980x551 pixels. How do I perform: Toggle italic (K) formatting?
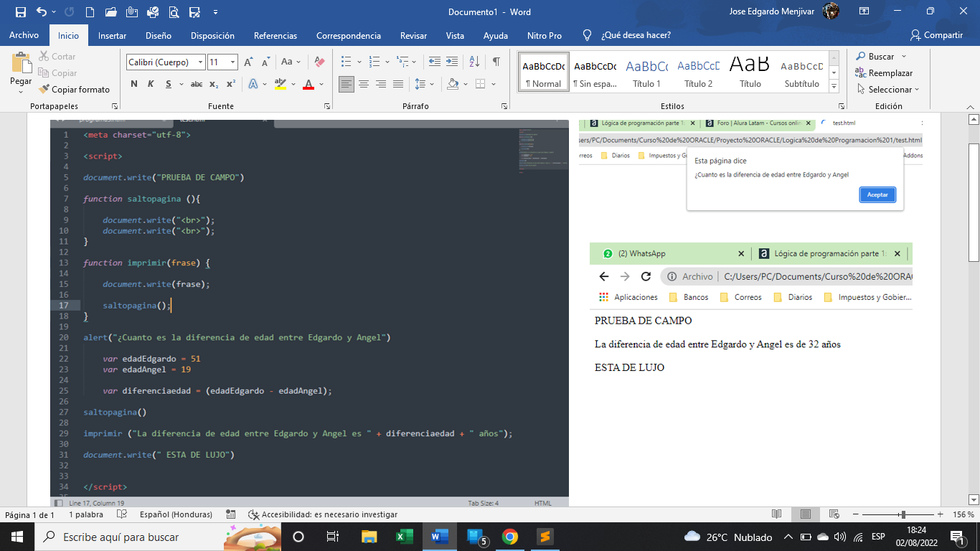(x=151, y=84)
